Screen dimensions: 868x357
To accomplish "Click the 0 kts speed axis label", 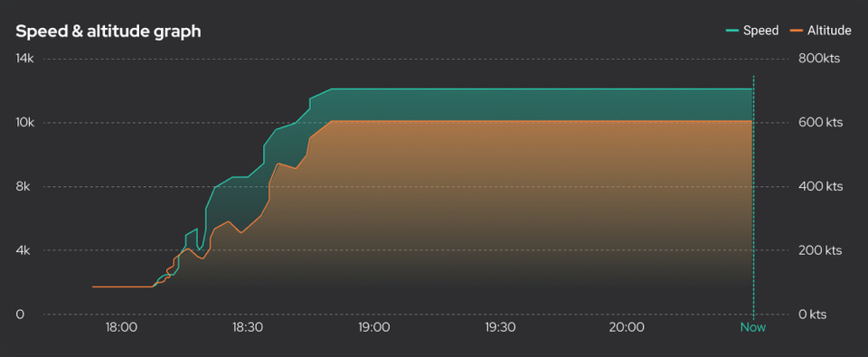I will click(813, 315).
